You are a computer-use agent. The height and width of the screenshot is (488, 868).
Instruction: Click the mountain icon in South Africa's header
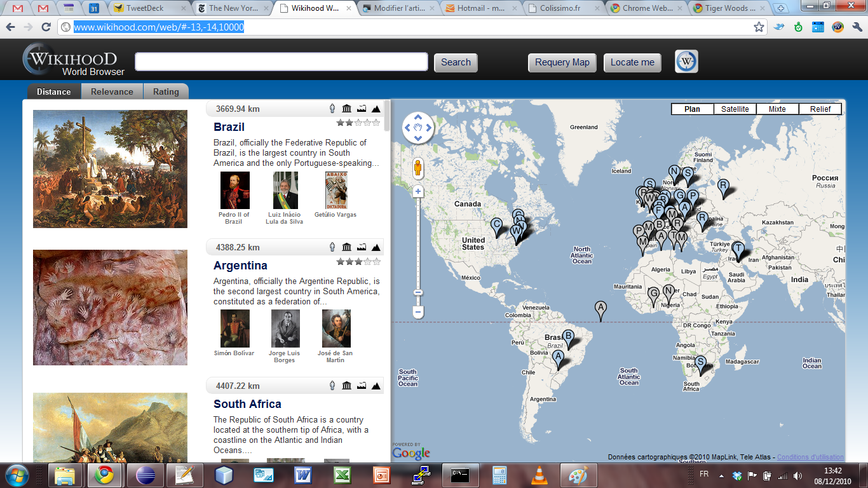(x=376, y=386)
